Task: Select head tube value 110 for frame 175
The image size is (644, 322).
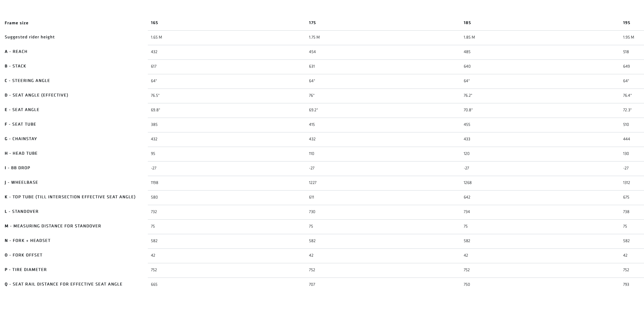Action: click(x=311, y=153)
